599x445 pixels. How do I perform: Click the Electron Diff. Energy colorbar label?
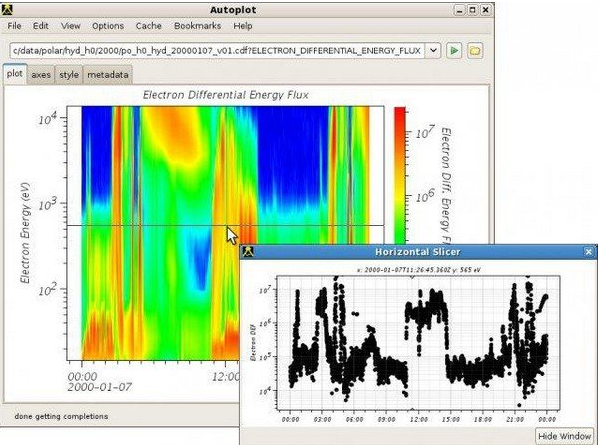tap(445, 186)
